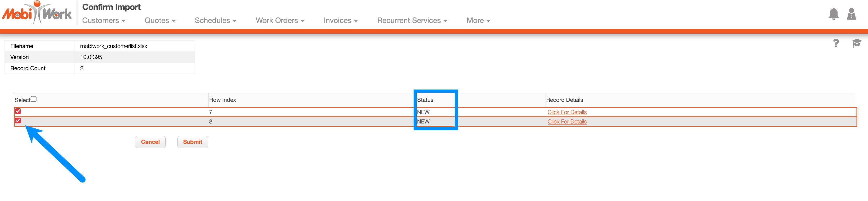
Task: Open the Recurrent Services menu
Action: pyautogui.click(x=412, y=21)
